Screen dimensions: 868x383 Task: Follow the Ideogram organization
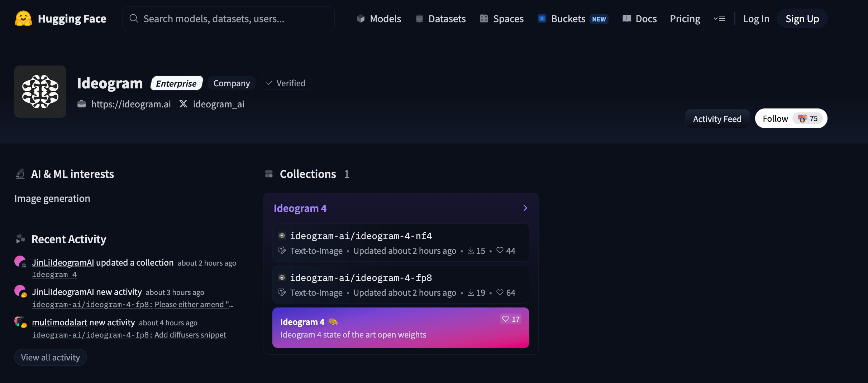pos(791,118)
